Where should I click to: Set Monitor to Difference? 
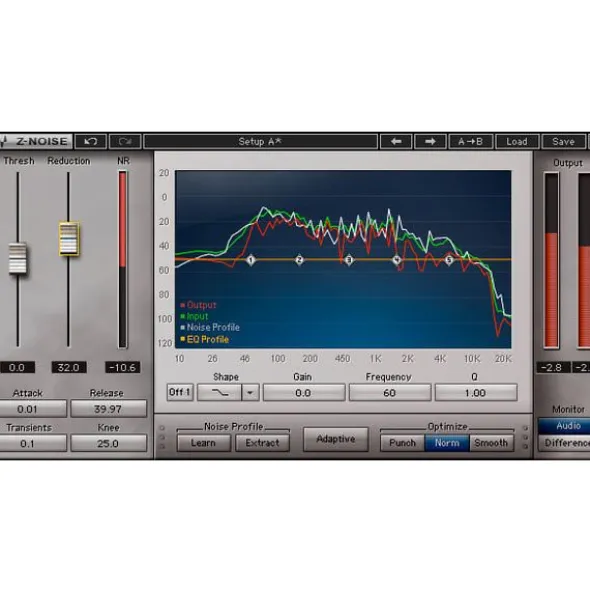coord(564,443)
